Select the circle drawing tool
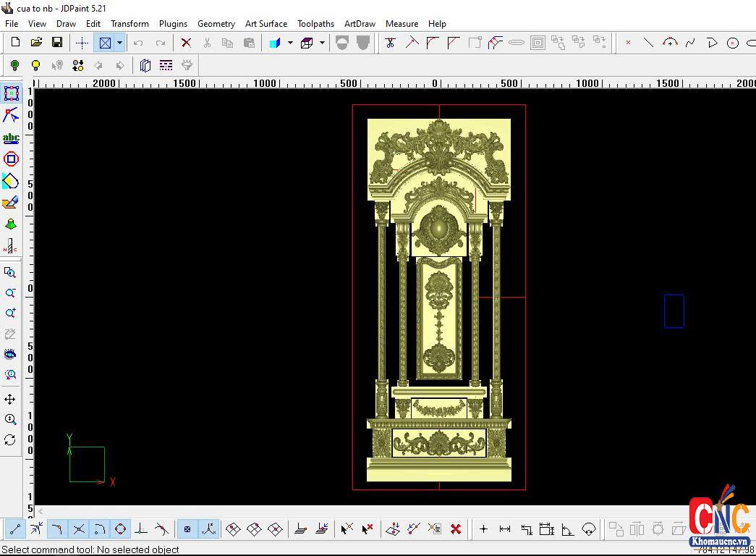This screenshot has width=756, height=556. coord(733,43)
